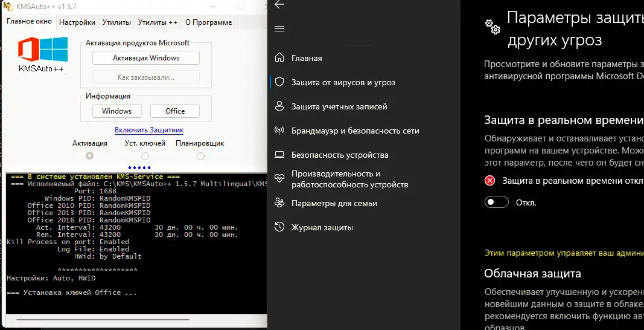Screen dimensions: 644x330
Task: Turn on the real-time protection switch
Action: (x=497, y=202)
